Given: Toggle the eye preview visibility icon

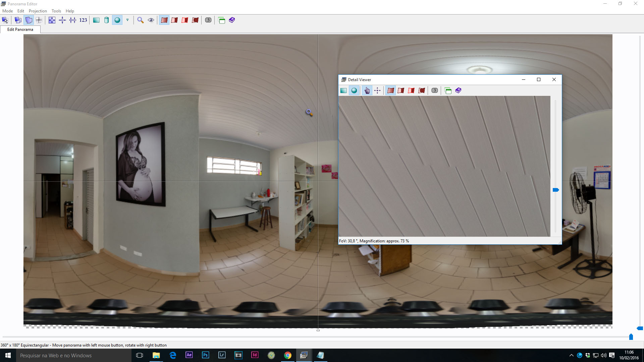Looking at the screenshot, I should pos(151,20).
